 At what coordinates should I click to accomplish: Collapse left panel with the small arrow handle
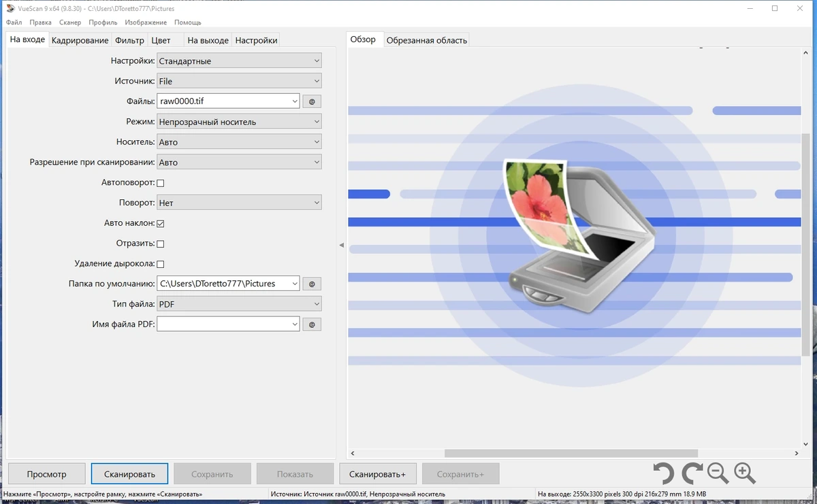point(342,245)
